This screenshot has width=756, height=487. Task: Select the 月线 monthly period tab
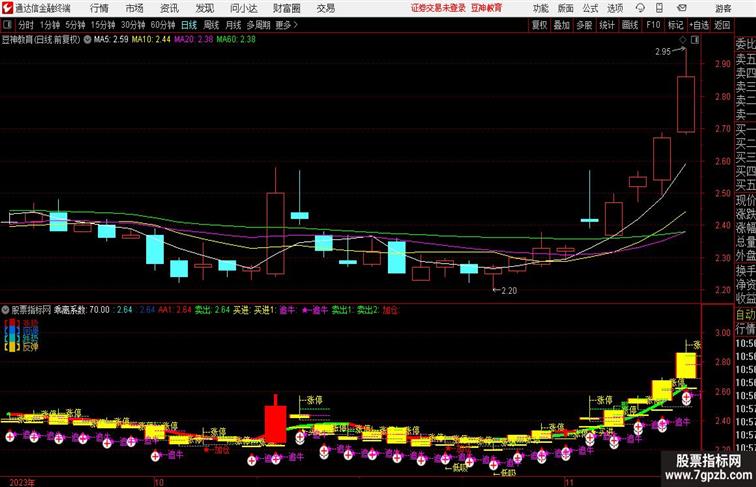click(233, 25)
